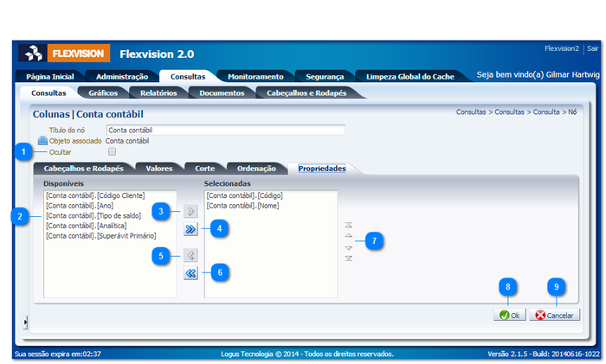Move selected column down one position
The image size is (606, 364).
click(348, 247)
